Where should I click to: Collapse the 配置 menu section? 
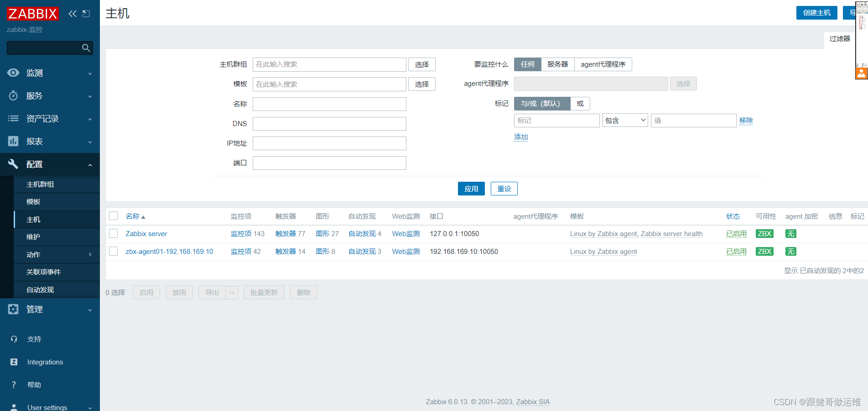tap(90, 165)
